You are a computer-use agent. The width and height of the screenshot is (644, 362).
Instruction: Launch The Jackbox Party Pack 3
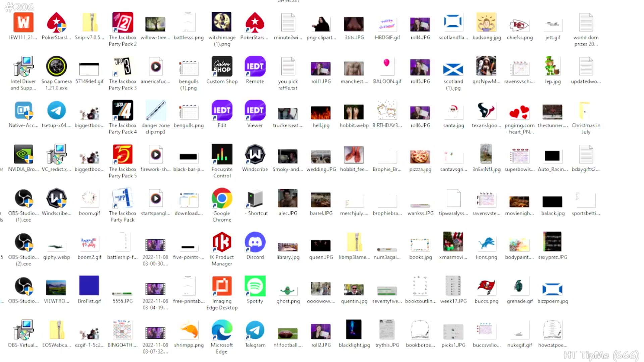click(x=122, y=66)
